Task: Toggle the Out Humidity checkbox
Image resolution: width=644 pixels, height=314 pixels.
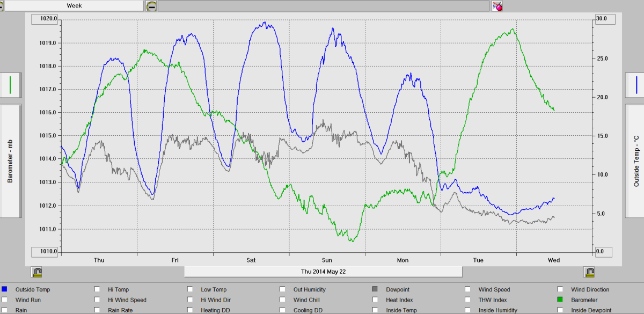Action: 283,289
